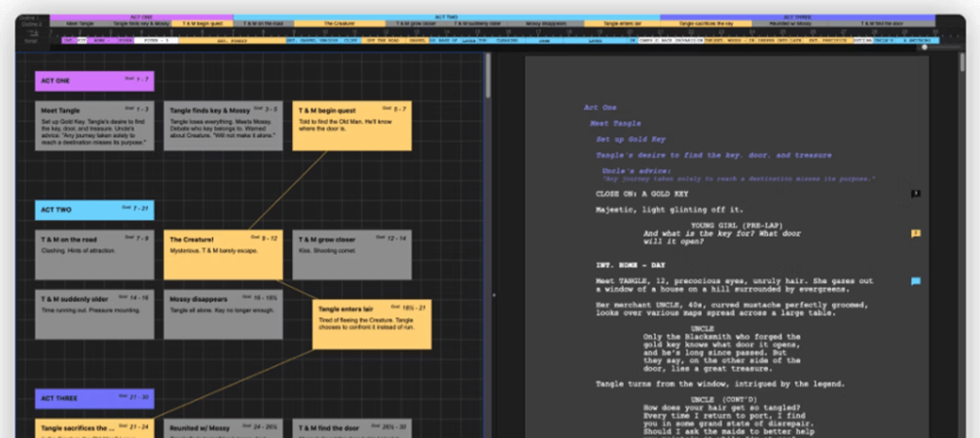Select the 'Tangle sacrifices the...' beat card

[94, 428]
